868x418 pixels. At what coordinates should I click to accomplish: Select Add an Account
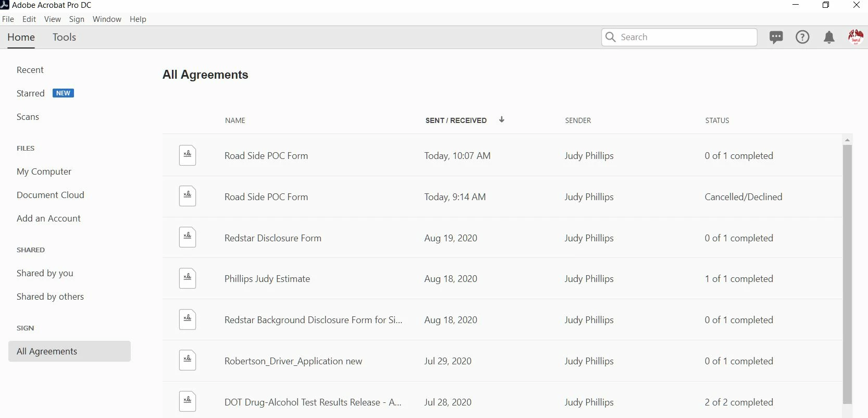pyautogui.click(x=48, y=218)
